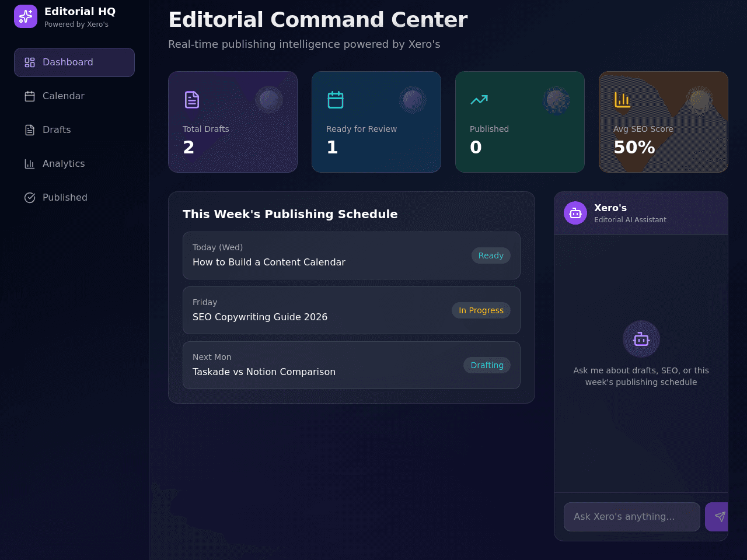The image size is (747, 560).
Task: Click the Editorial HQ sparkle logo icon
Action: (x=26, y=16)
